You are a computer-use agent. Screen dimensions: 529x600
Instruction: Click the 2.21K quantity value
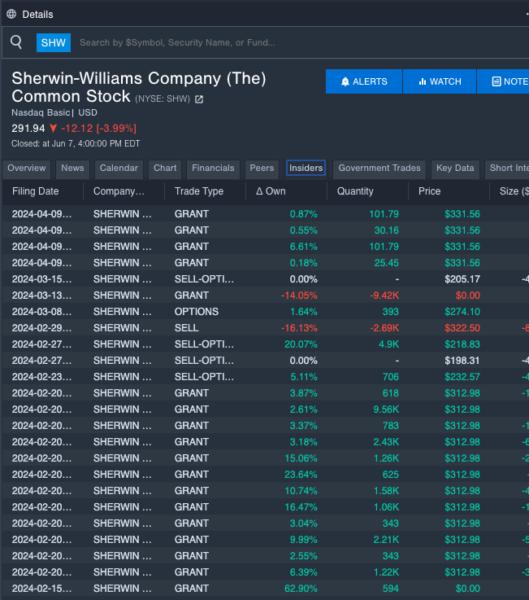pos(386,540)
